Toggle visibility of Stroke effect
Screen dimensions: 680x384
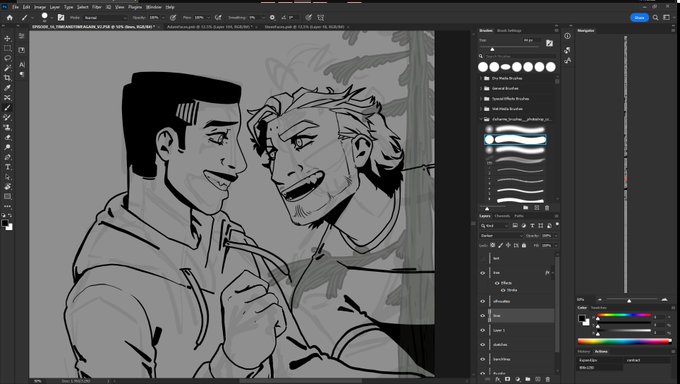coord(503,290)
